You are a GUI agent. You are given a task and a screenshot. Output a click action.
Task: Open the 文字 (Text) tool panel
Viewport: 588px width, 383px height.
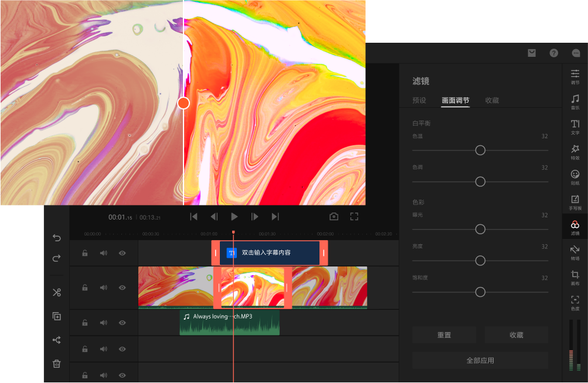[x=575, y=126]
